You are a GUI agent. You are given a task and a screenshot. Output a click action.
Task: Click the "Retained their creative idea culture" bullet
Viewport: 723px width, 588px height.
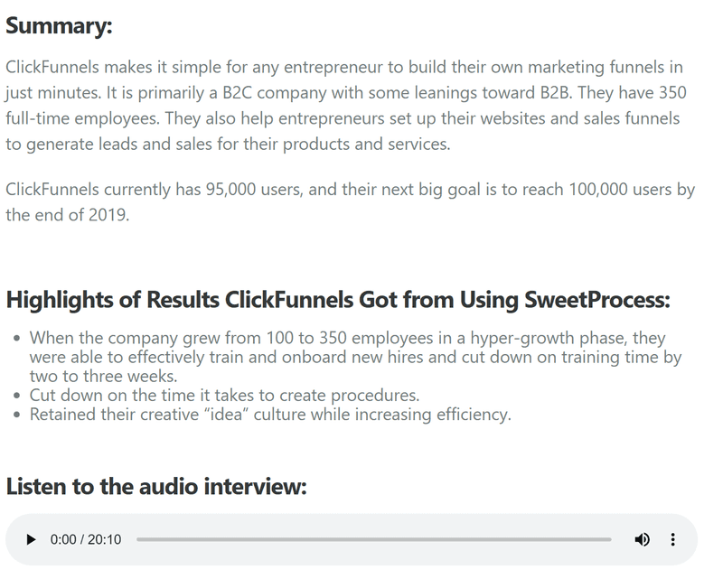[270, 415]
